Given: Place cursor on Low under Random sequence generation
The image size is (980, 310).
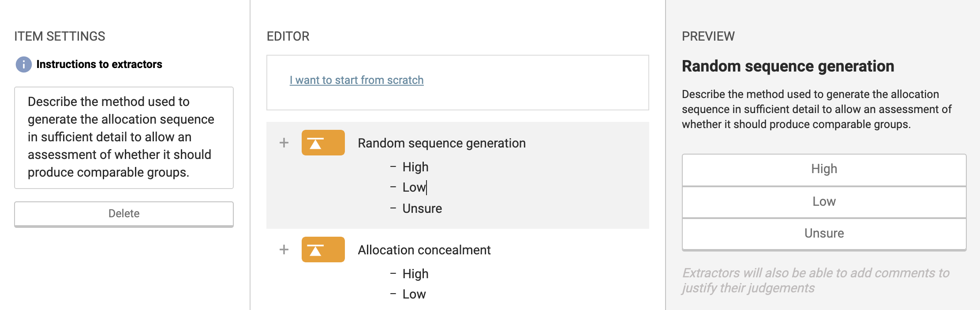Looking at the screenshot, I should [x=414, y=187].
